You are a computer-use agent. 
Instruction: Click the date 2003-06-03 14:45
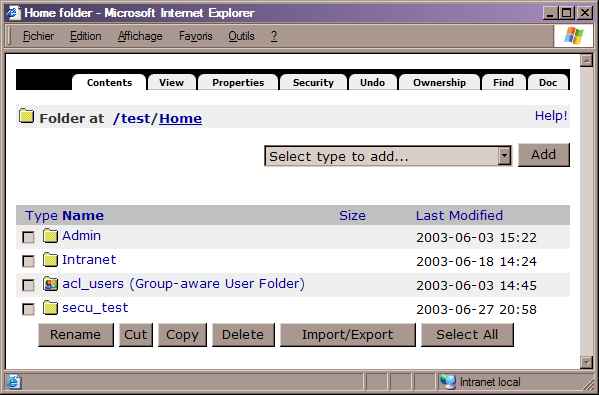pyautogui.click(x=476, y=286)
